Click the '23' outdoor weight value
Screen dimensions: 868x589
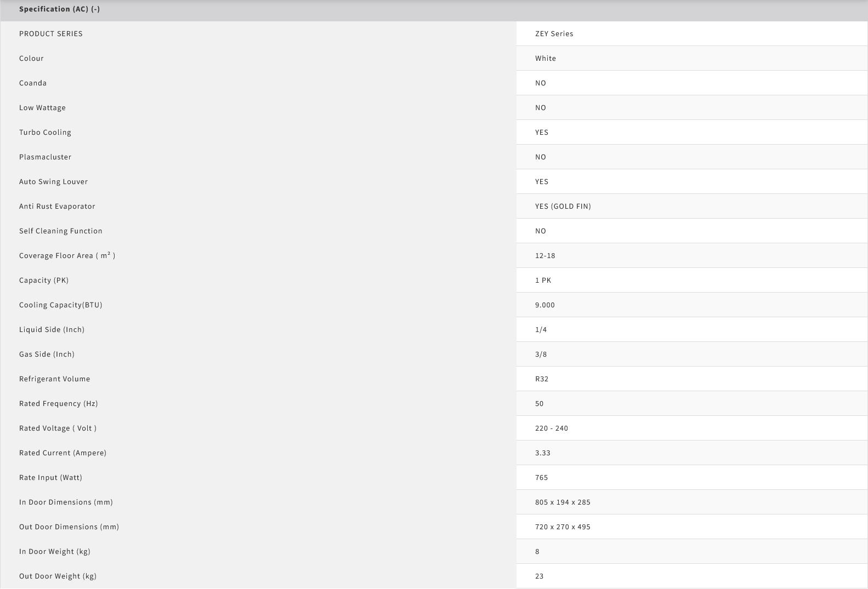pyautogui.click(x=540, y=576)
